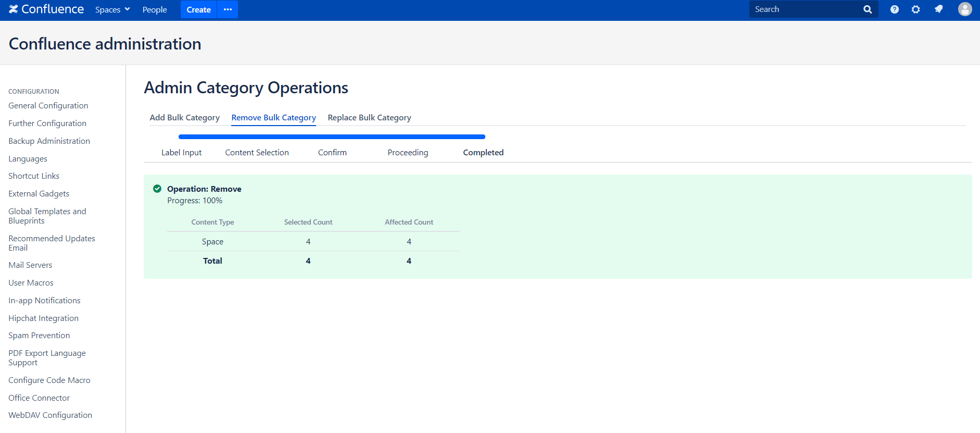The width and height of the screenshot is (980, 433).
Task: Open User Macros link
Action: 31,283
